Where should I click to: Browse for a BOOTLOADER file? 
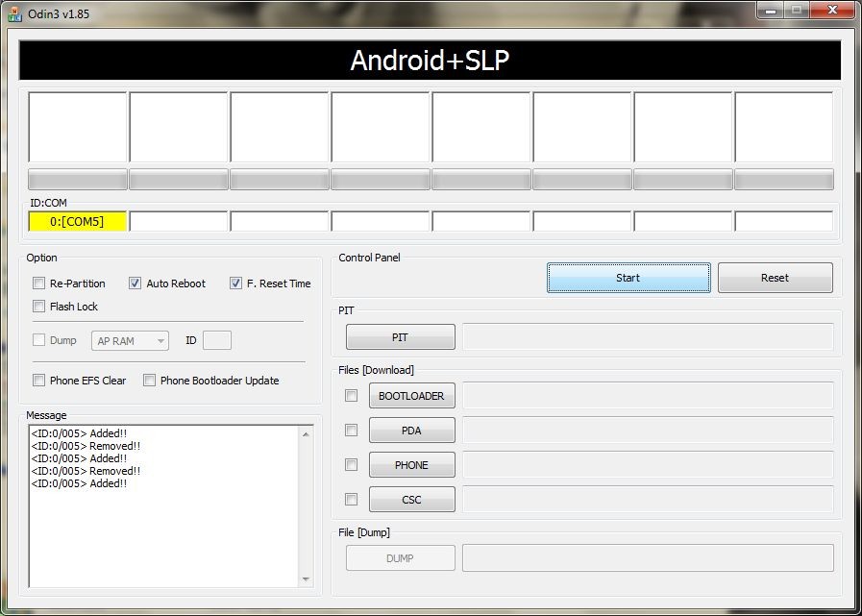[411, 396]
